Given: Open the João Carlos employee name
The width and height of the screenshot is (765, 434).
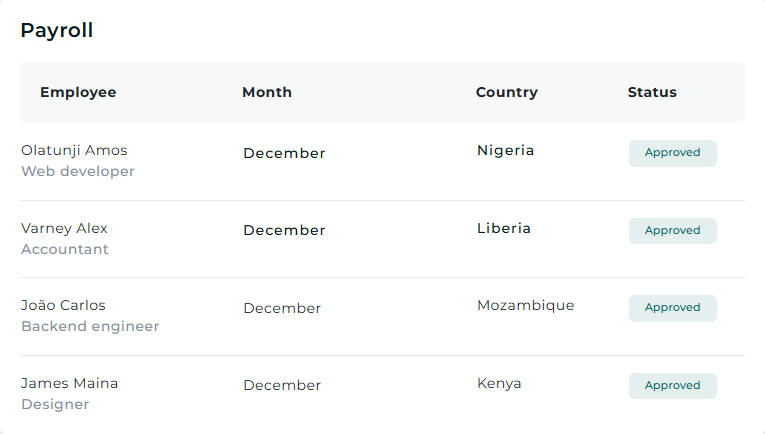Looking at the screenshot, I should pyautogui.click(x=63, y=305).
